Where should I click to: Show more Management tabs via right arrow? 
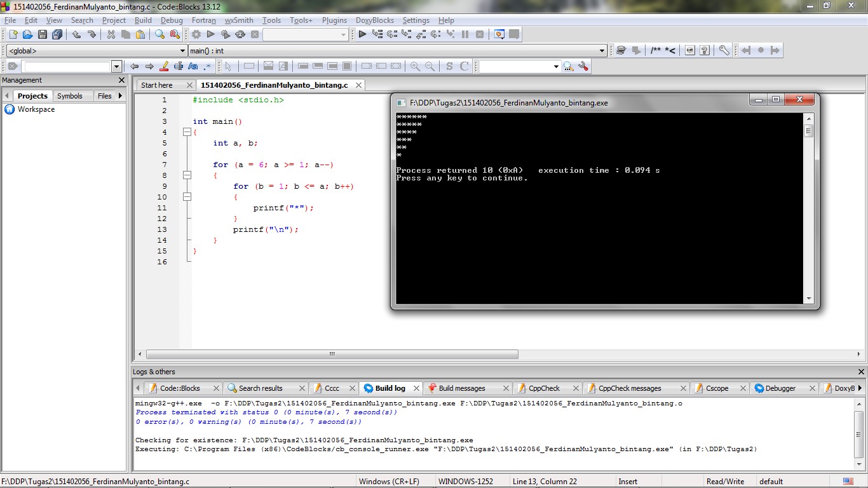click(121, 95)
